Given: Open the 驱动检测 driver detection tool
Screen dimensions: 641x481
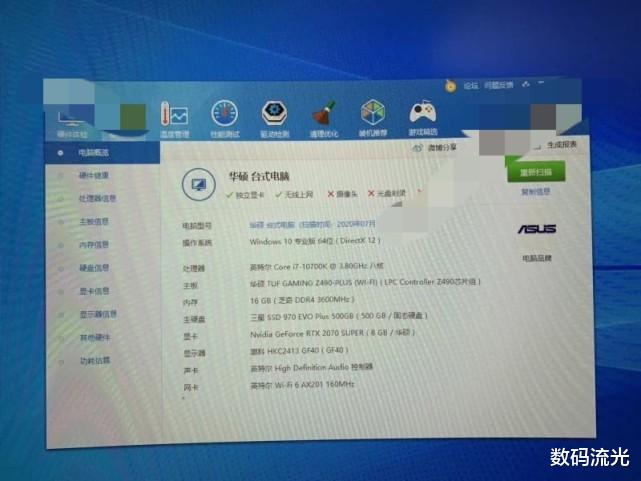Looking at the screenshot, I should click(274, 118).
